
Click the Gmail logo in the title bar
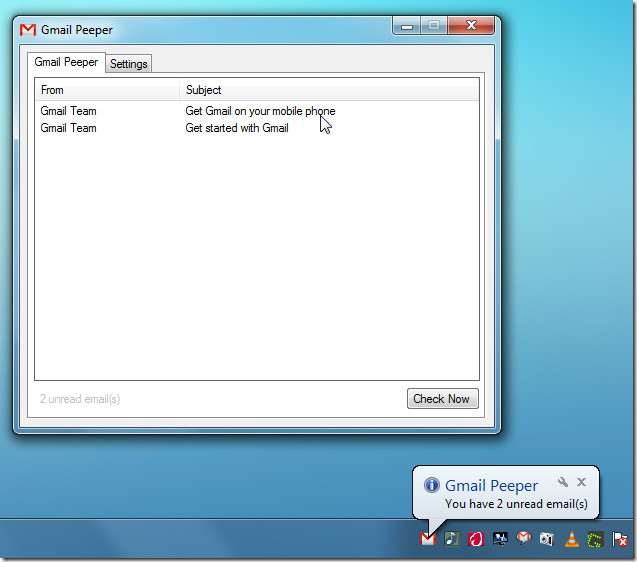pyautogui.click(x=28, y=30)
